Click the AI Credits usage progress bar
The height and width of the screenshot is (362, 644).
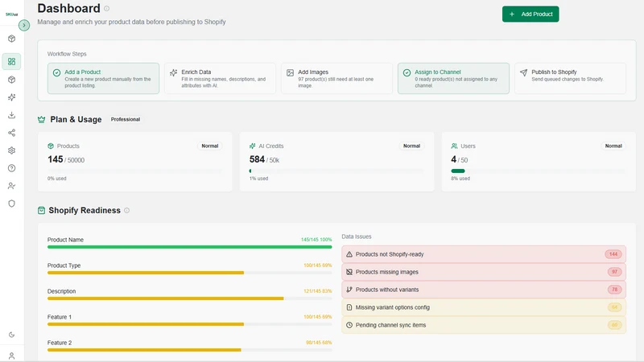click(x=336, y=171)
